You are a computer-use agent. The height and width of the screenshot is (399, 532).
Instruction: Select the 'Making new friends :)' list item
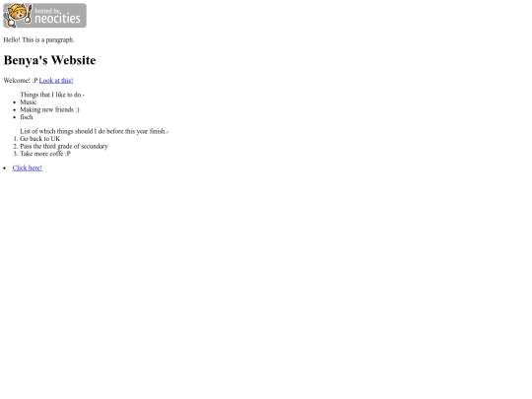click(49, 109)
